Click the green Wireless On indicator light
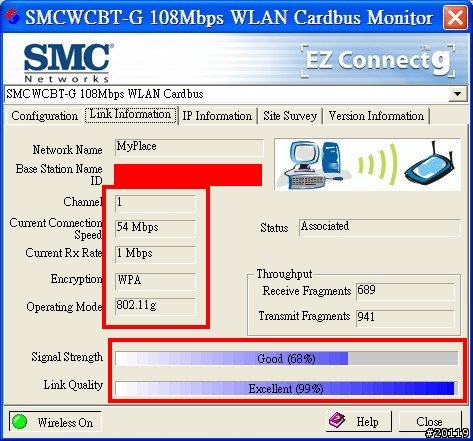Screen dimensions: 473x441 19,422
